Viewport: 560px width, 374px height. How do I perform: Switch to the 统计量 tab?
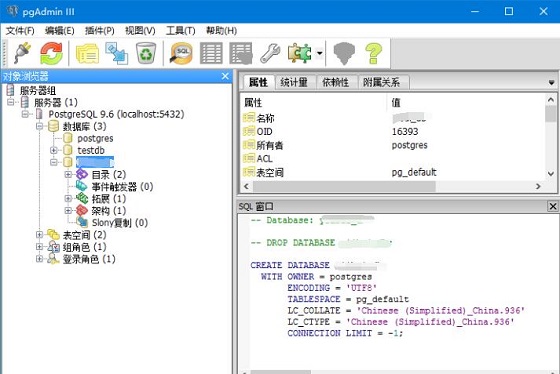point(295,83)
